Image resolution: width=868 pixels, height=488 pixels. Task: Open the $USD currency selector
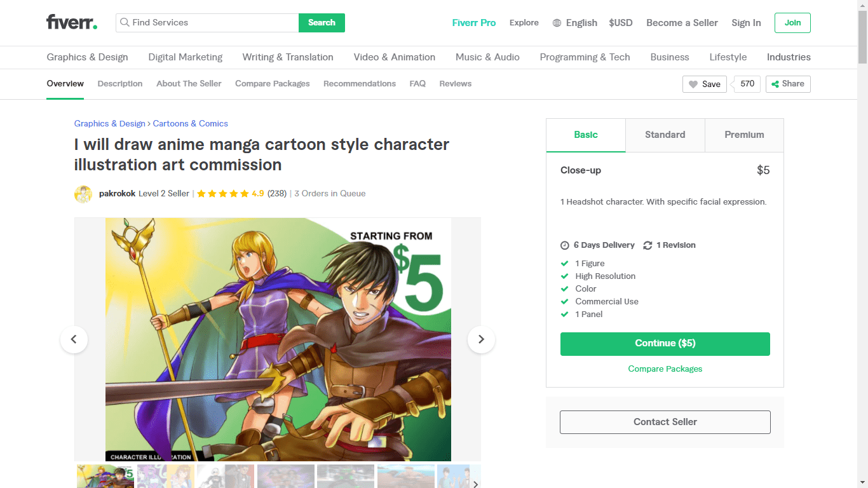pos(621,23)
